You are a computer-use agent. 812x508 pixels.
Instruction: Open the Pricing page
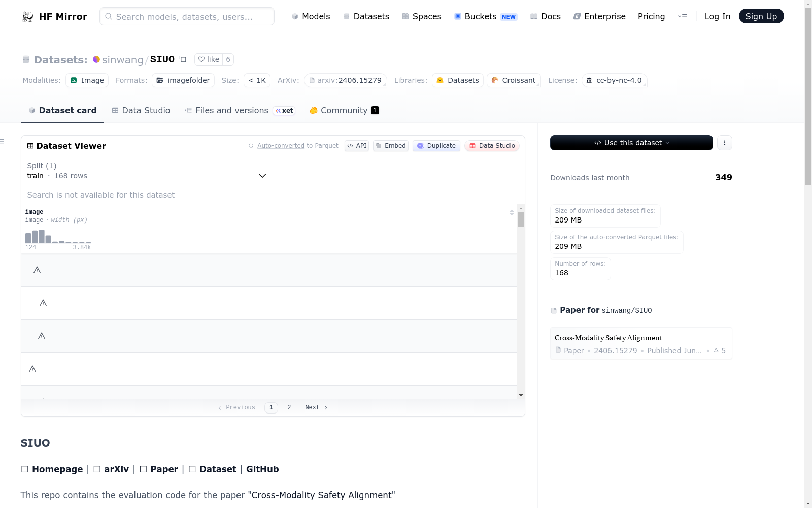[651, 16]
